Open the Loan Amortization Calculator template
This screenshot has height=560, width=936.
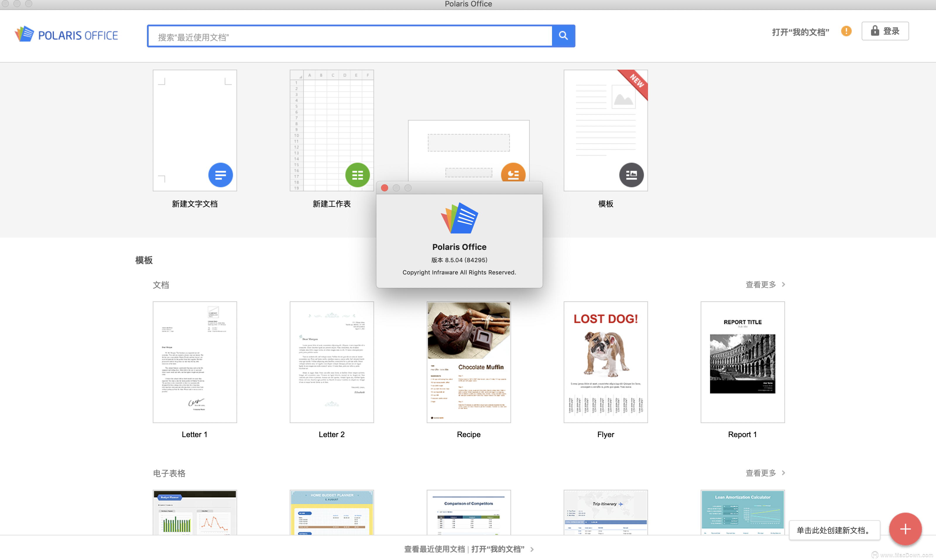click(743, 512)
